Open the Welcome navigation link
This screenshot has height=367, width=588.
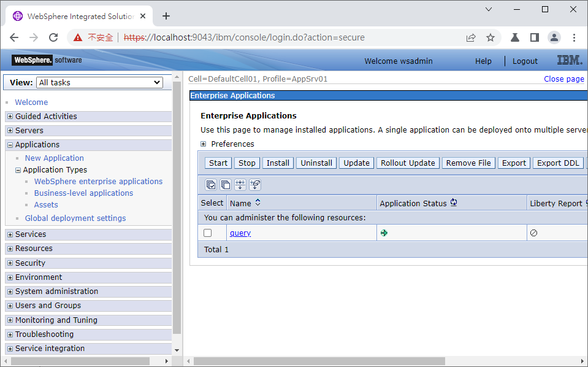(x=31, y=102)
